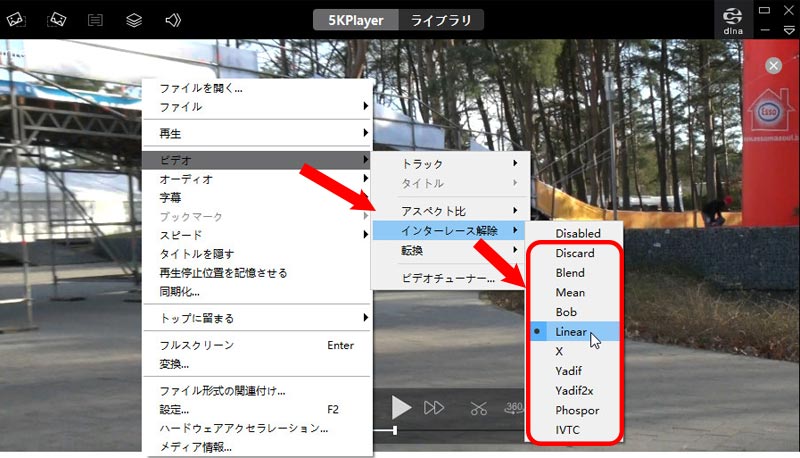Click the scissors cut video icon

(x=479, y=408)
